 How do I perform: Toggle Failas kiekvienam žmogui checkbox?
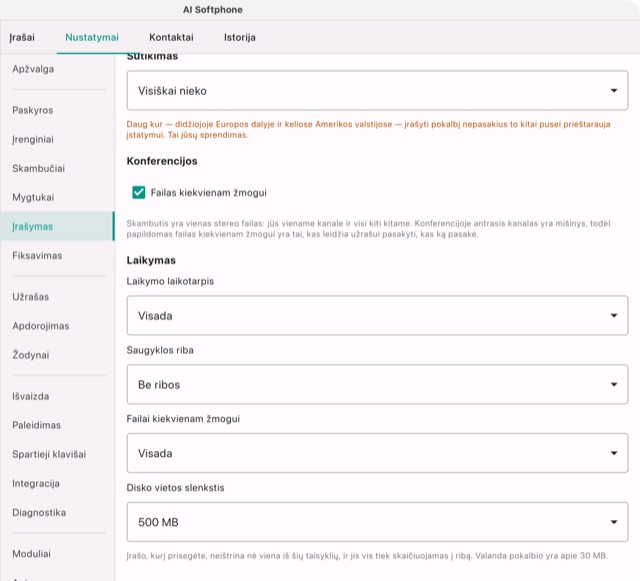point(139,192)
